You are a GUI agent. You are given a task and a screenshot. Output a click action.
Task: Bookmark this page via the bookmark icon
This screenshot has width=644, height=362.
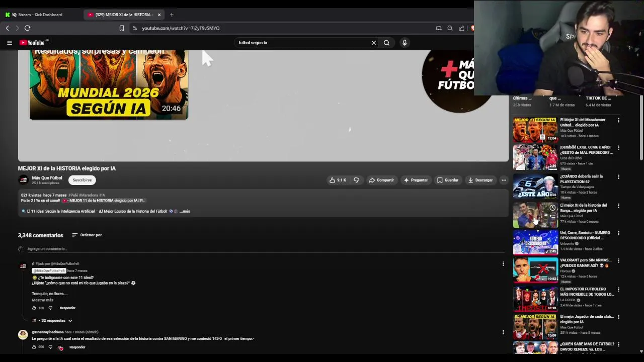(121, 28)
